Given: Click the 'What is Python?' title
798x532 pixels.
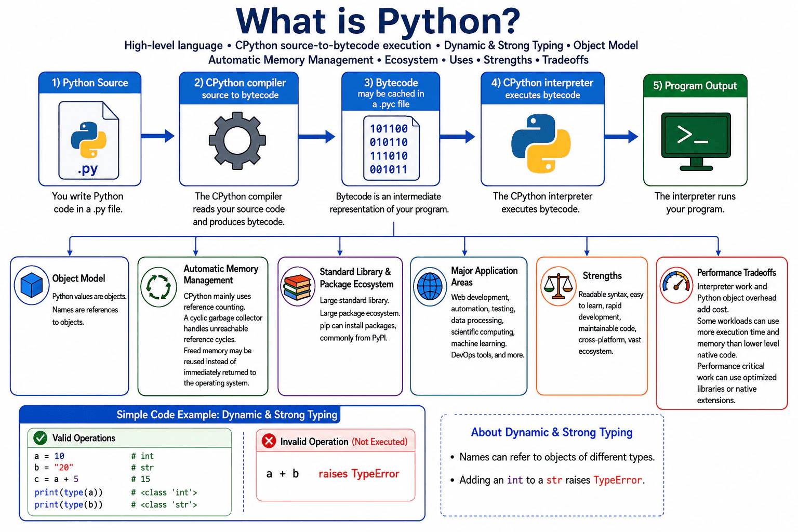Looking at the screenshot, I should 378,21.
